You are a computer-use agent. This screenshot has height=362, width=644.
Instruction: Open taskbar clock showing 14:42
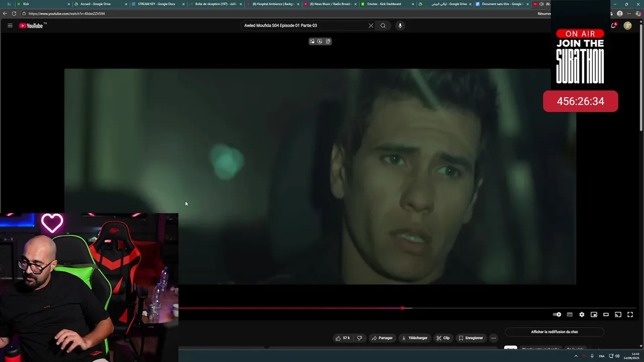click(631, 356)
